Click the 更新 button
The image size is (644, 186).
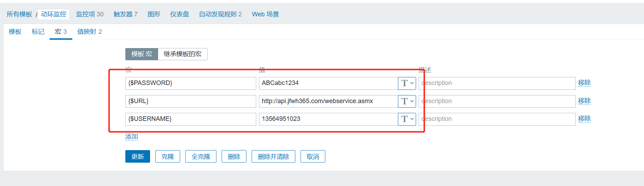[x=138, y=156]
